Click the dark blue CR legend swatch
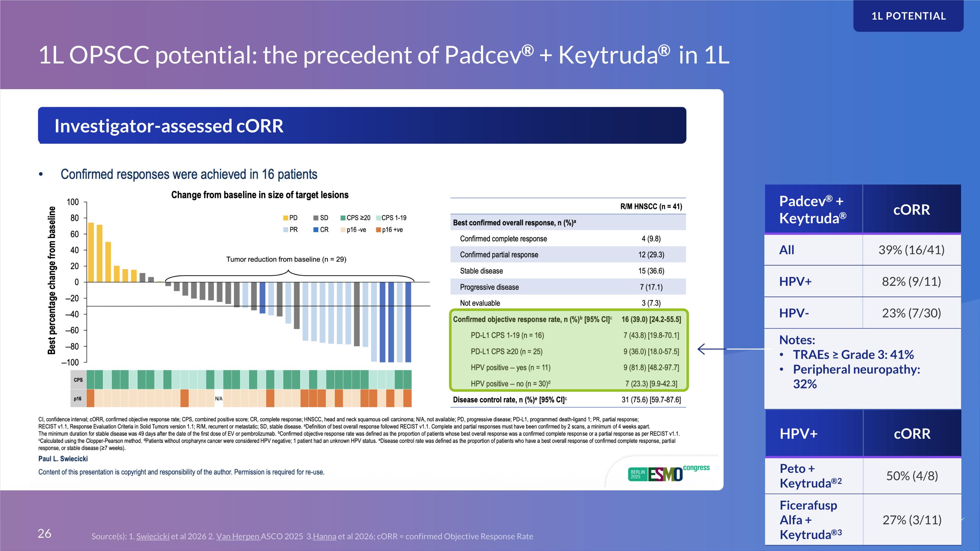 (x=316, y=230)
